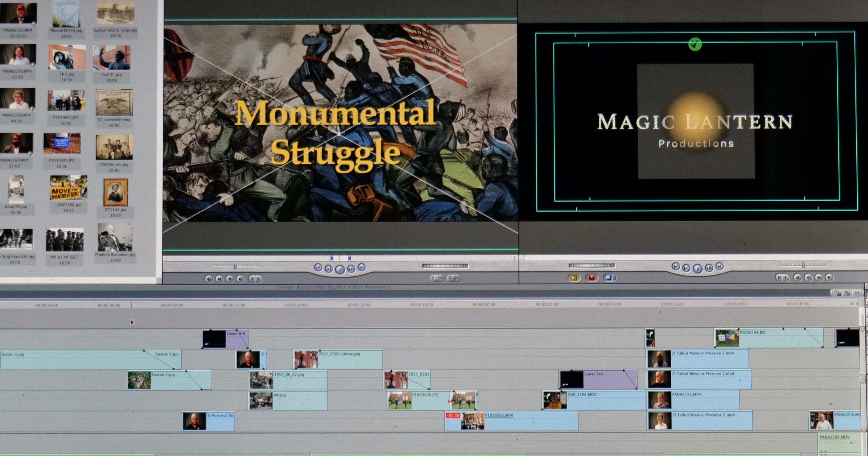Click the red Overwrite edit button
Image resolution: width=868 pixels, height=456 pixels.
(591, 278)
